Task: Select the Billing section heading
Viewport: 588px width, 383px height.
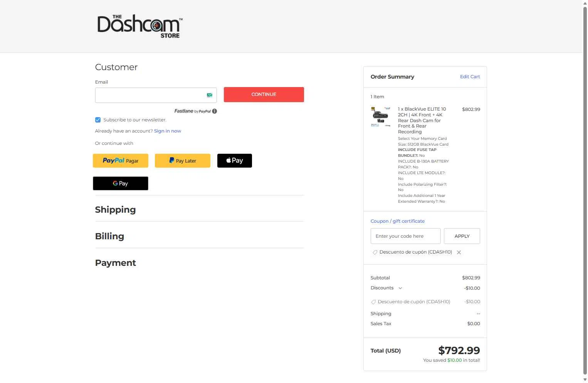Action: (110, 236)
